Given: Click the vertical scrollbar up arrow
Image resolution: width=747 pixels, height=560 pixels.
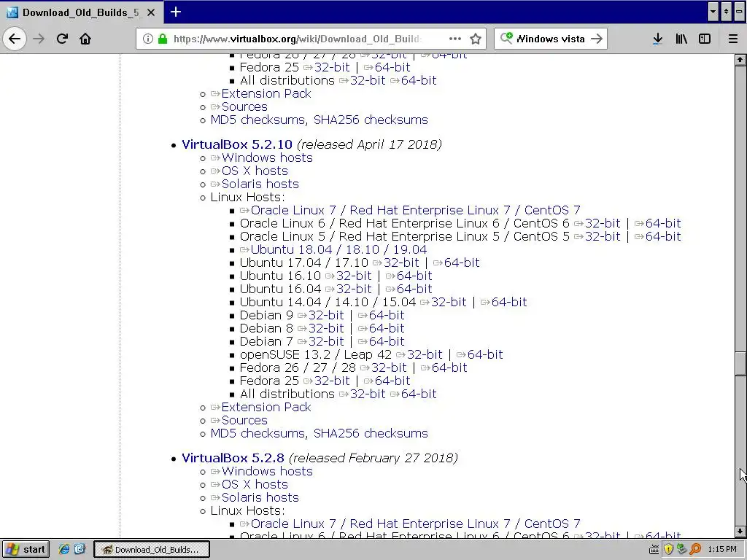Looking at the screenshot, I should pyautogui.click(x=740, y=60).
